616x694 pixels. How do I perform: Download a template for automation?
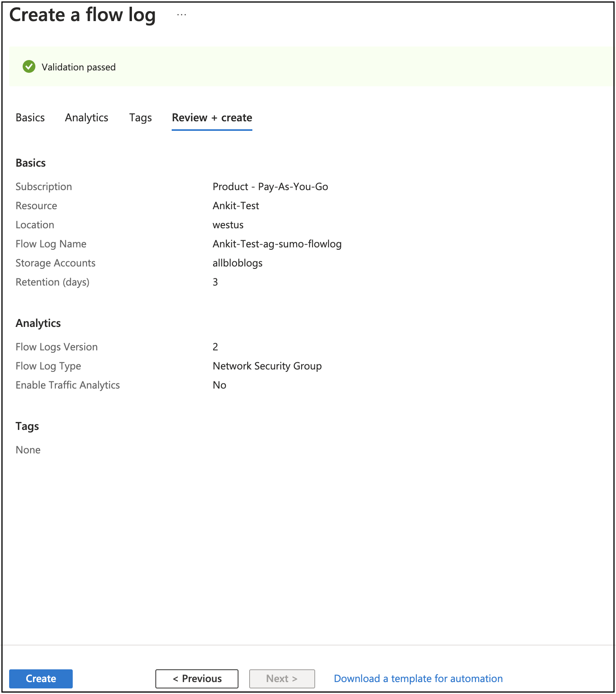coord(418,678)
